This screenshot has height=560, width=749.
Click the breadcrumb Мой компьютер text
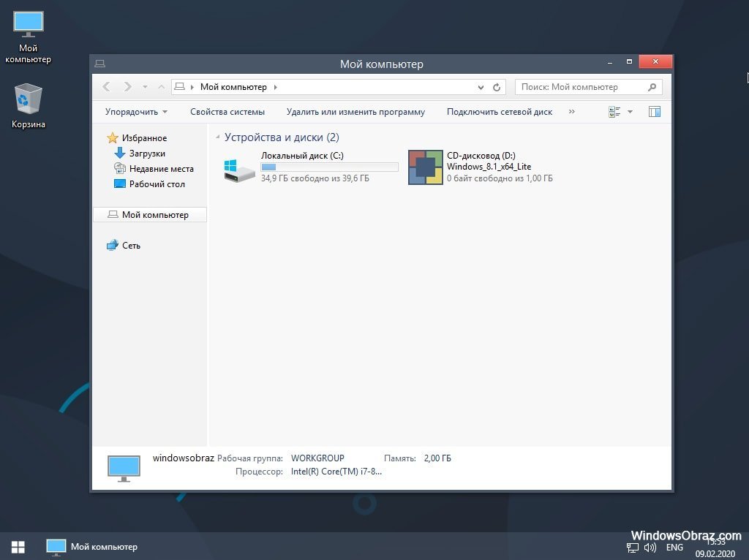pos(233,87)
